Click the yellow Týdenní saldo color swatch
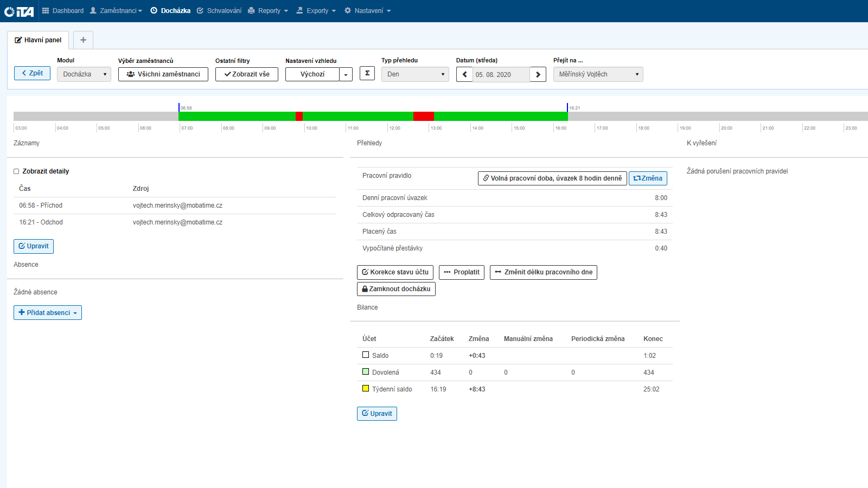The width and height of the screenshot is (868, 488). pyautogui.click(x=366, y=388)
